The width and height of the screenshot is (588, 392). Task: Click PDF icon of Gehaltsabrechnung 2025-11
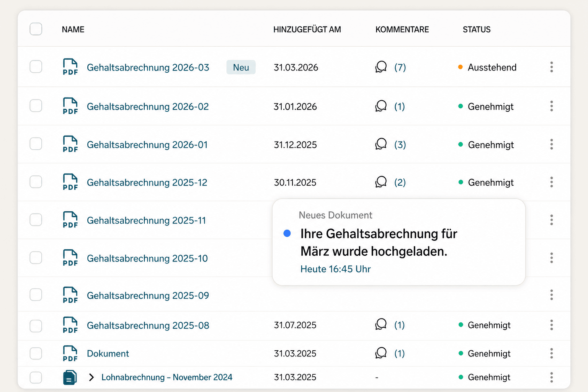click(70, 220)
